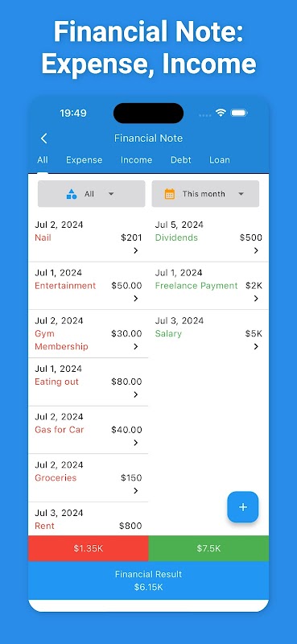
Task: Open the Financial Result $6.15K bar
Action: pyautogui.click(x=148, y=580)
